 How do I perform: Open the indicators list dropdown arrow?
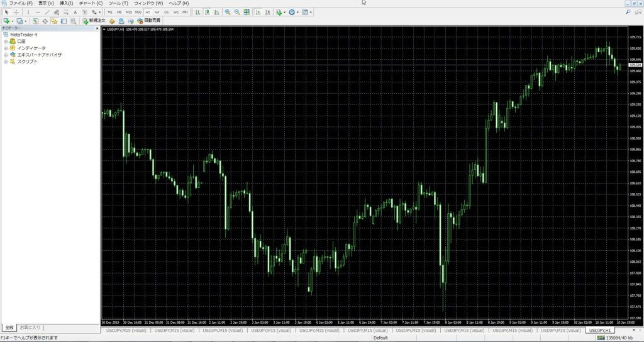(285, 13)
